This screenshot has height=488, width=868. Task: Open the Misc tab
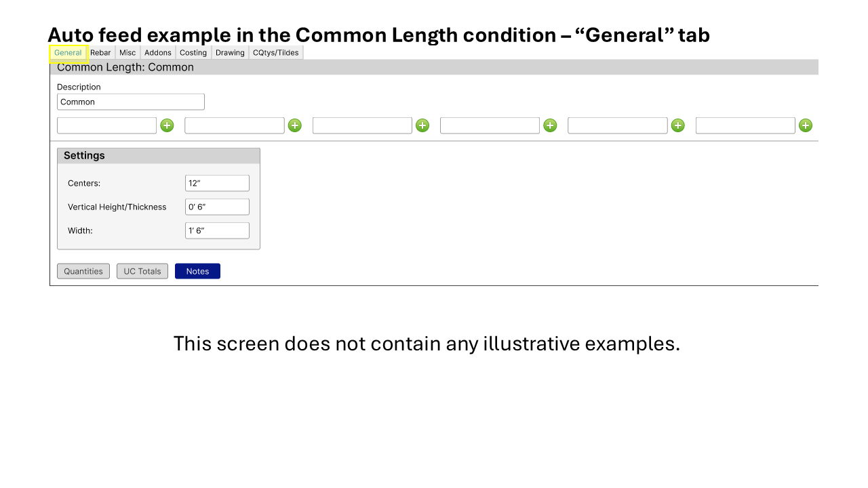click(127, 53)
